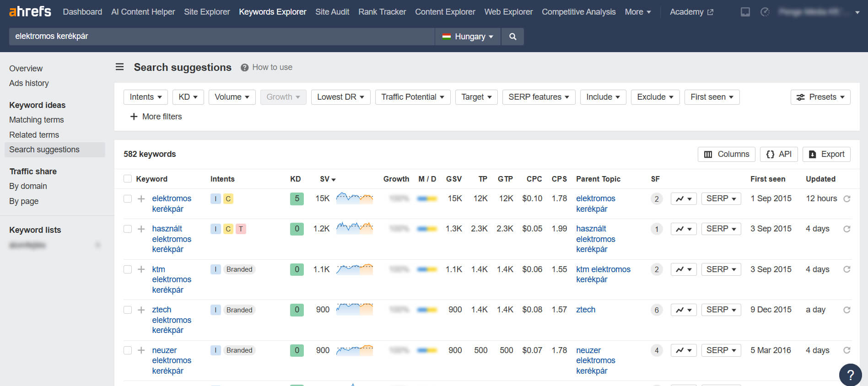Open the Exclude filter dropdown
This screenshot has height=386, width=868.
pyautogui.click(x=655, y=97)
